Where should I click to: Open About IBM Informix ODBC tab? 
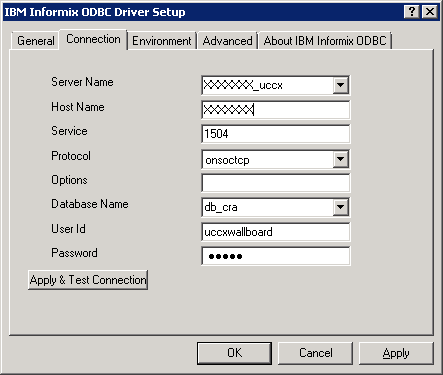[325, 41]
